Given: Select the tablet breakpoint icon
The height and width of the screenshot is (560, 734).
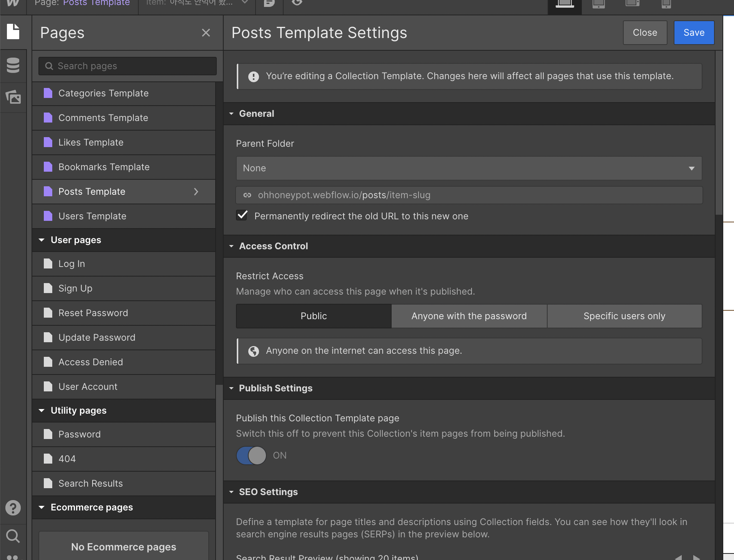Looking at the screenshot, I should (598, 5).
